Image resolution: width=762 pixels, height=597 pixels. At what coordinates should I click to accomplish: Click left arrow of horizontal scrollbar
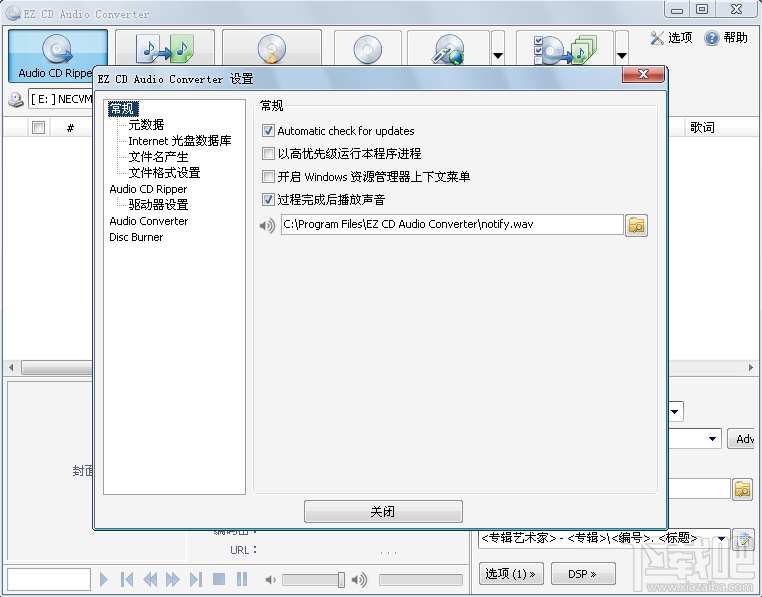(x=11, y=368)
